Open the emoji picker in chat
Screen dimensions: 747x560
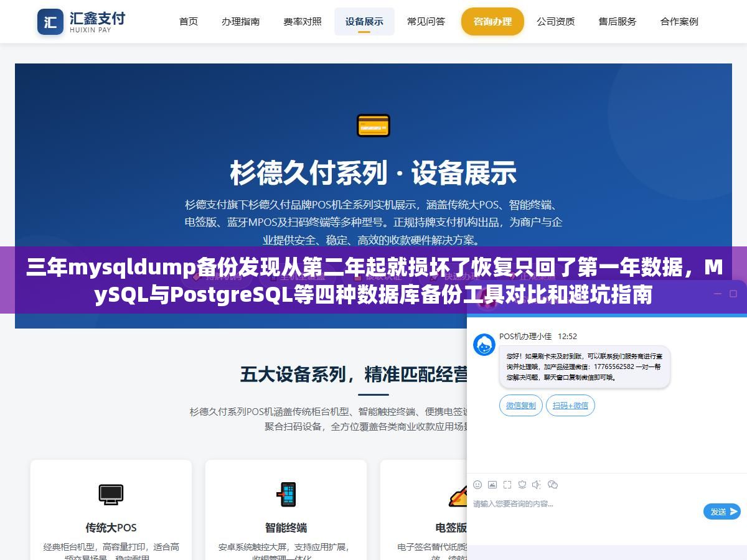(x=477, y=485)
